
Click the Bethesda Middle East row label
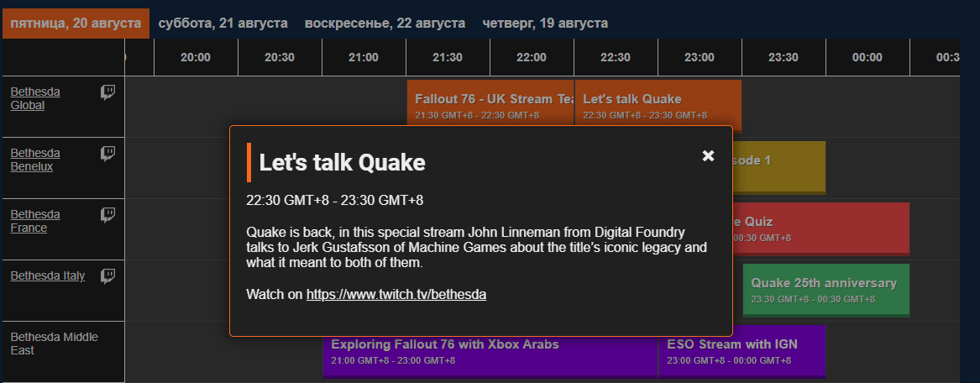(55, 344)
